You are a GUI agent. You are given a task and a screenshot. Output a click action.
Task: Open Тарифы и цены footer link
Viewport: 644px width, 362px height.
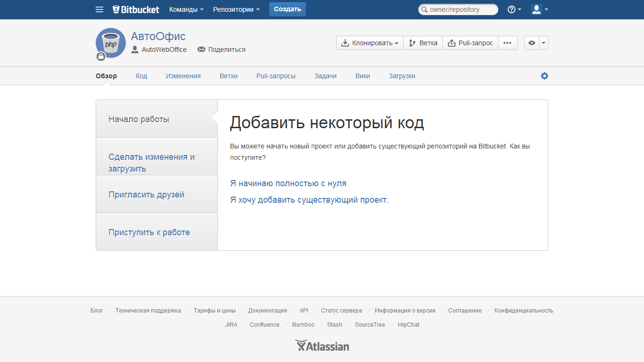point(215,311)
